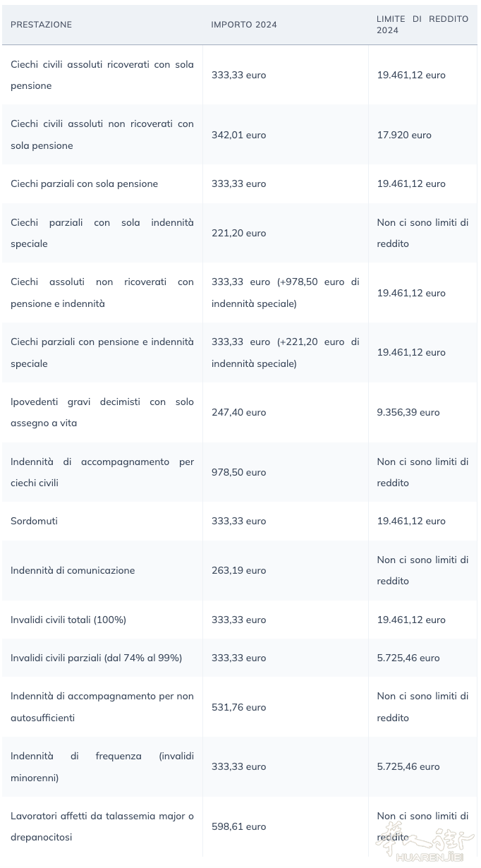481x868 pixels.
Task: Click the 531,76 euro amount cell
Action: (x=238, y=707)
